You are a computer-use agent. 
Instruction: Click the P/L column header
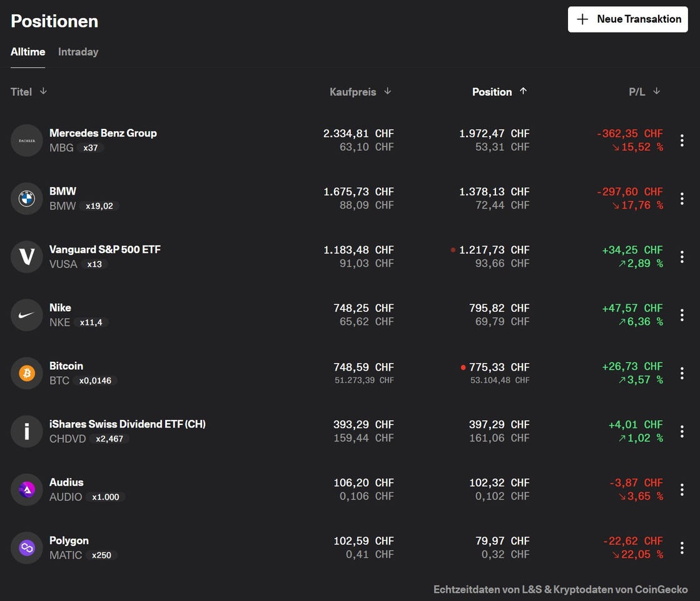tap(637, 92)
